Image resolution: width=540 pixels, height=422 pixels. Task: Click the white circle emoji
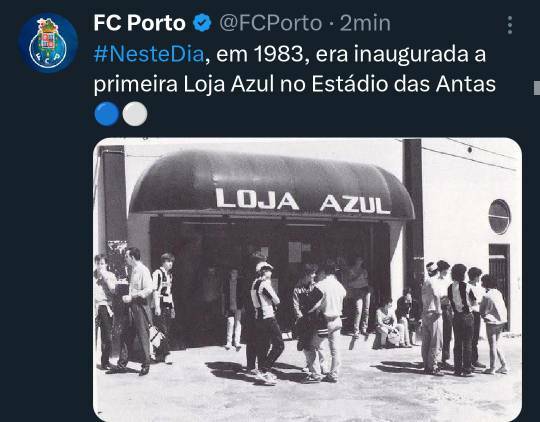pyautogui.click(x=135, y=114)
